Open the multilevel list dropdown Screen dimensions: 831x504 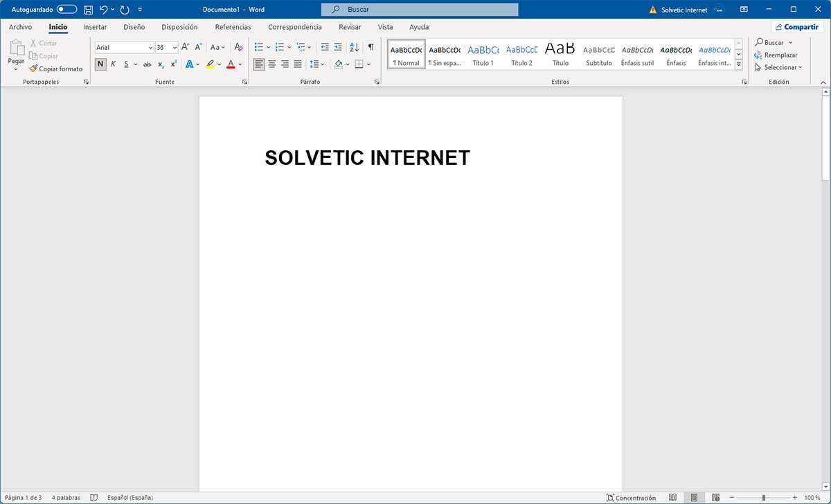coord(309,47)
